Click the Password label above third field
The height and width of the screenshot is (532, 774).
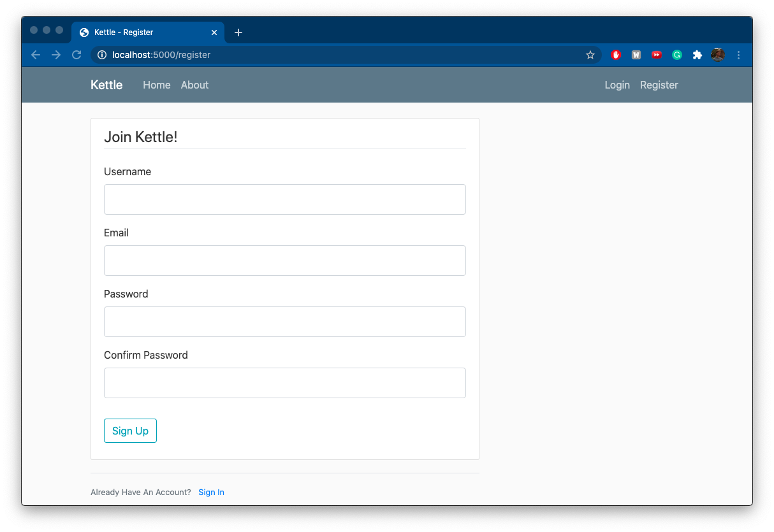point(126,294)
